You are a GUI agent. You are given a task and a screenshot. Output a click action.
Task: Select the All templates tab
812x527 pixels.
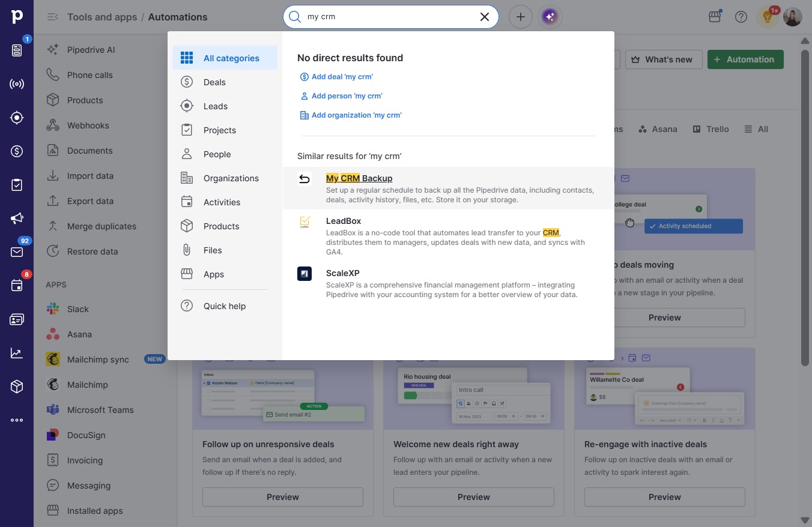coord(756,129)
